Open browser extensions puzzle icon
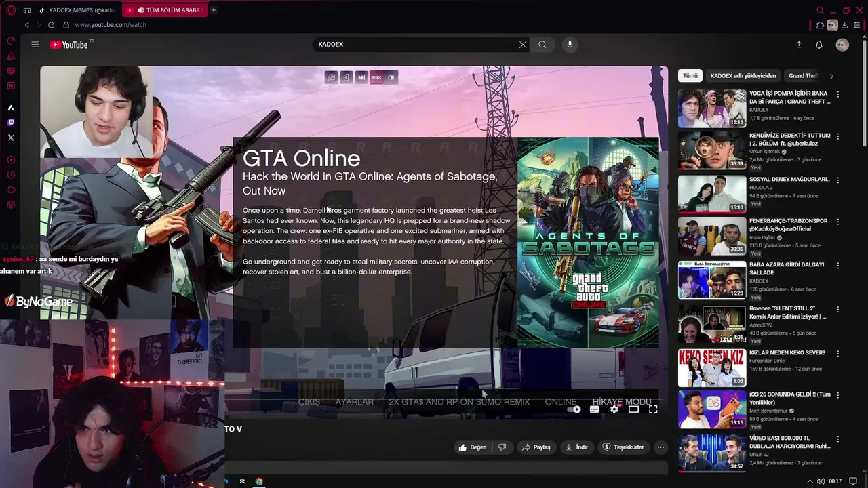This screenshot has width=868, height=488. pyautogui.click(x=820, y=25)
